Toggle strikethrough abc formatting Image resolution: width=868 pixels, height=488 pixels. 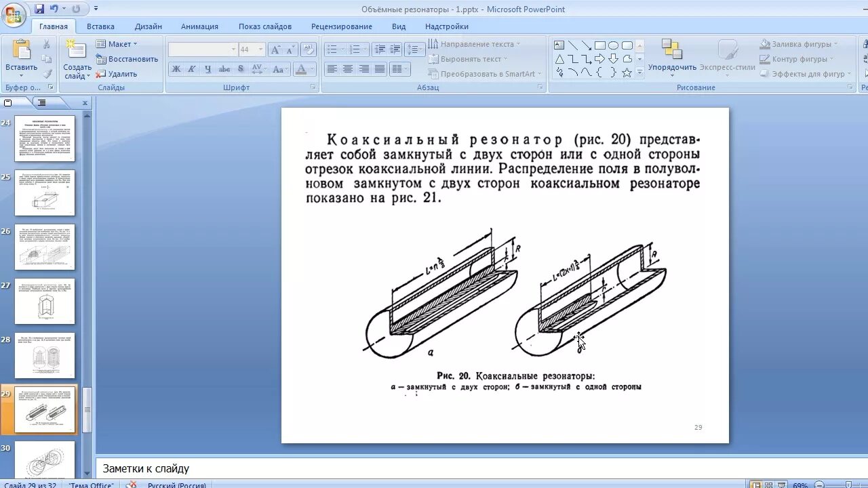pos(224,69)
